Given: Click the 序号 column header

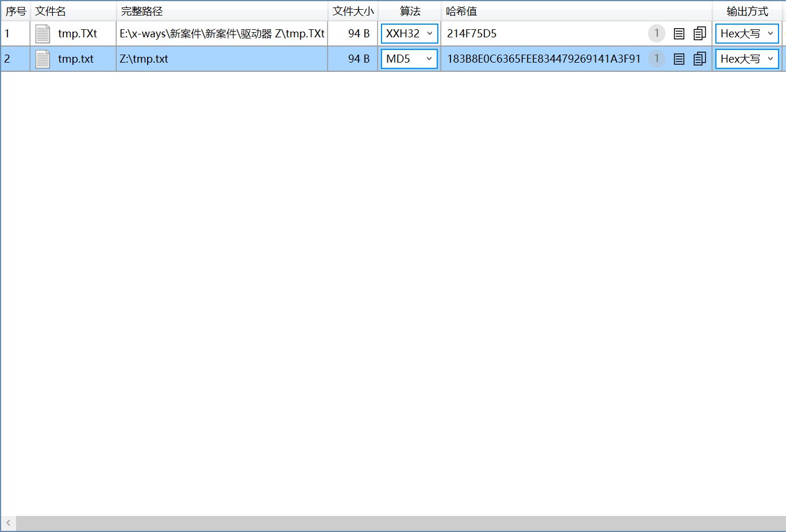Looking at the screenshot, I should point(16,11).
